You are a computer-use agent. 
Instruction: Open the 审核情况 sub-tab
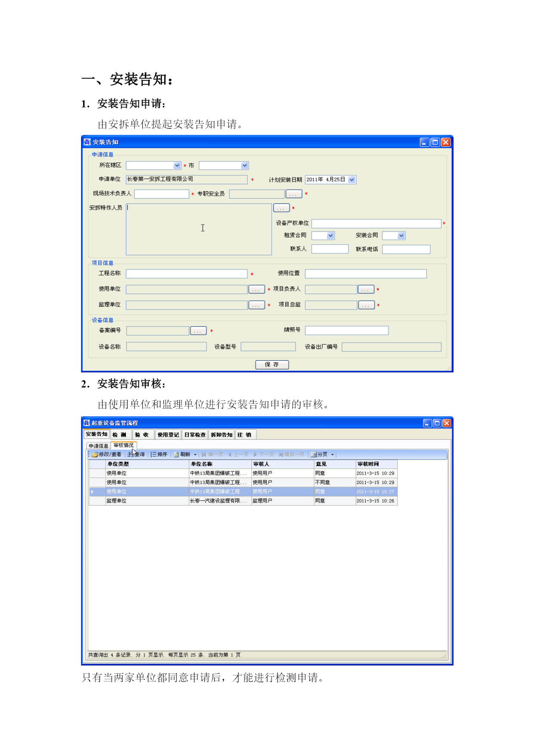(x=124, y=446)
